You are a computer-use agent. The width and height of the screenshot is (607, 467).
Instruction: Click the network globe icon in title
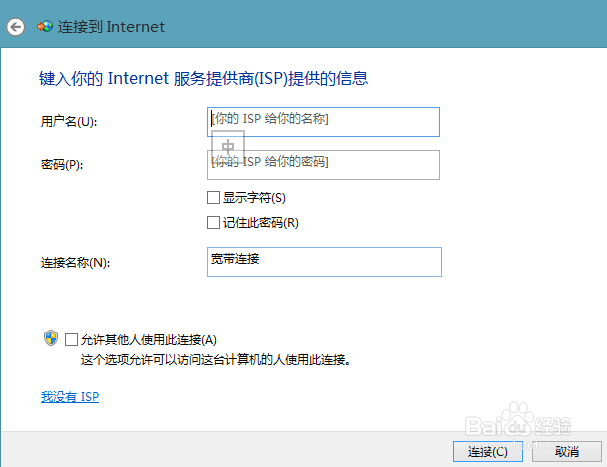(x=45, y=27)
